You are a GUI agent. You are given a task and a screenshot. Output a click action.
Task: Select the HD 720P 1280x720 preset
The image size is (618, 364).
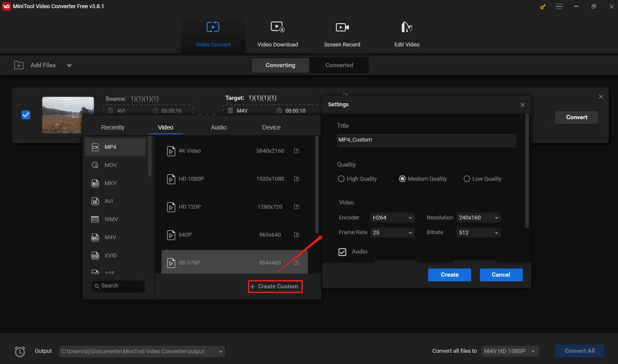pos(235,207)
